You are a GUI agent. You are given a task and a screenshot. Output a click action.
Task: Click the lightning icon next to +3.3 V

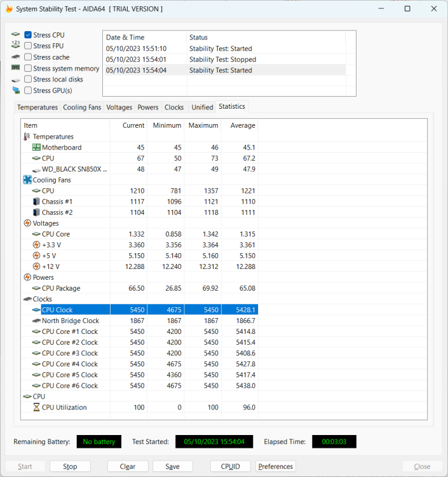(36, 245)
